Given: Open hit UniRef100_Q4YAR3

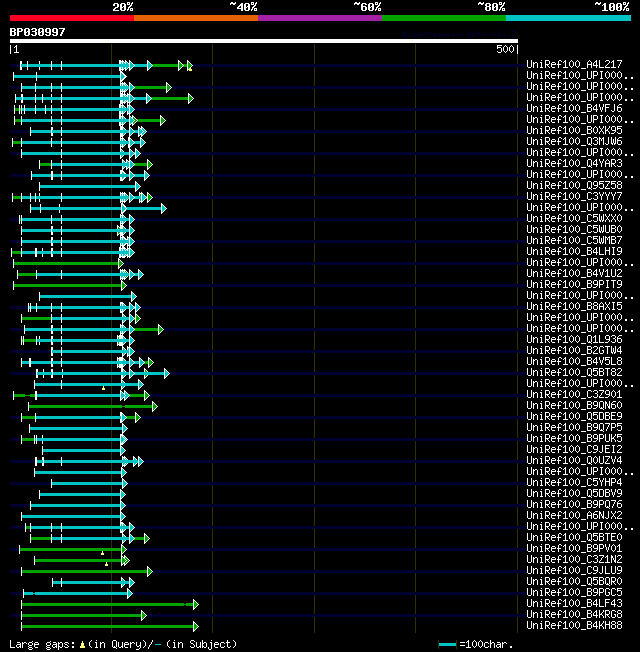Looking at the screenshot, I should tap(574, 163).
